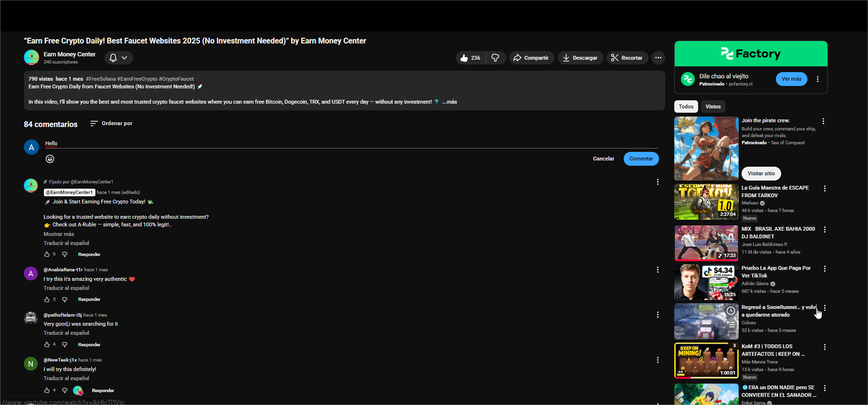Open options for Escape From Tarkov video

point(825,189)
